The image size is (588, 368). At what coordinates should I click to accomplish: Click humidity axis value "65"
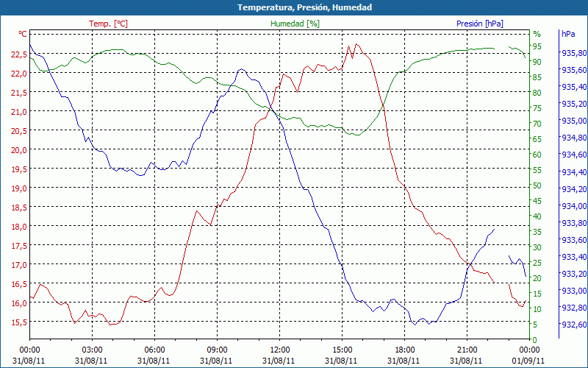click(537, 139)
